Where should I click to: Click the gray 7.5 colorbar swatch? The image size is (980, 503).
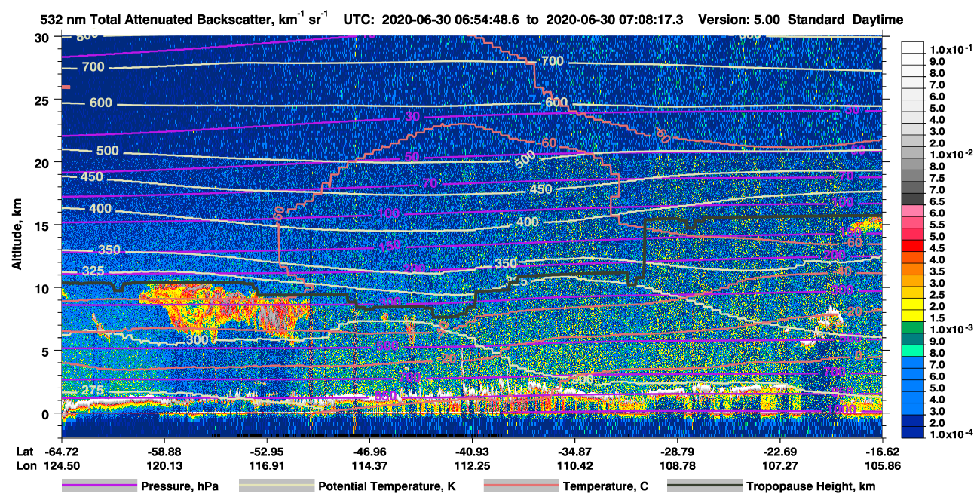(x=912, y=176)
